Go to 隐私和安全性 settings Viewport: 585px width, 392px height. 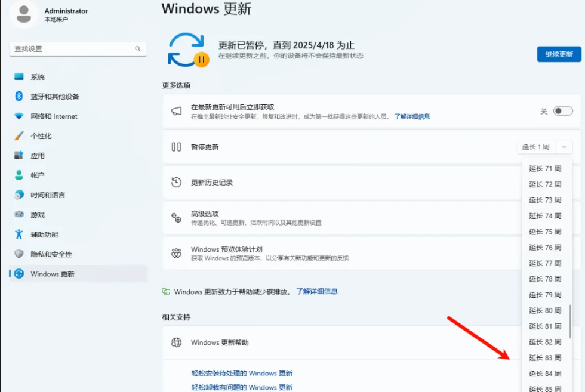(78, 254)
